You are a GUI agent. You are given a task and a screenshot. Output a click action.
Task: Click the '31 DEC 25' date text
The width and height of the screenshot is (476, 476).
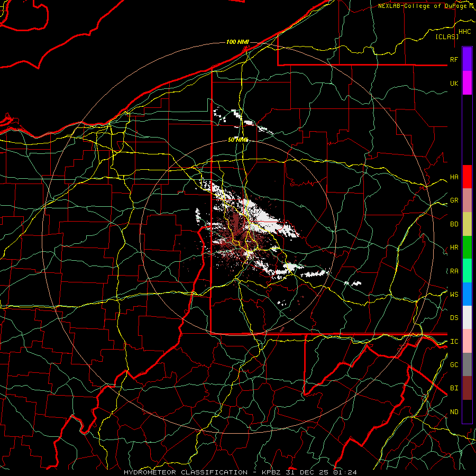pyautogui.click(x=308, y=472)
